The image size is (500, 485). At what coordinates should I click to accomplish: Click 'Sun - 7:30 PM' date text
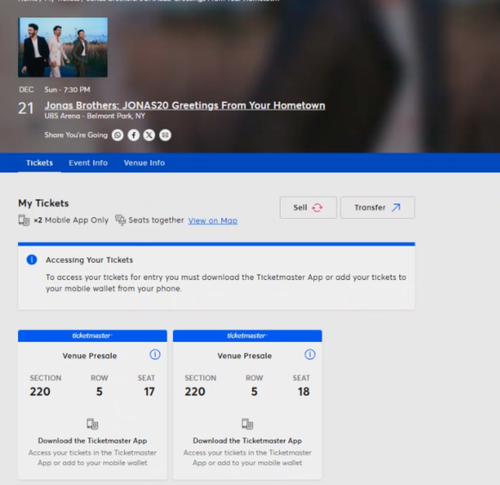67,90
